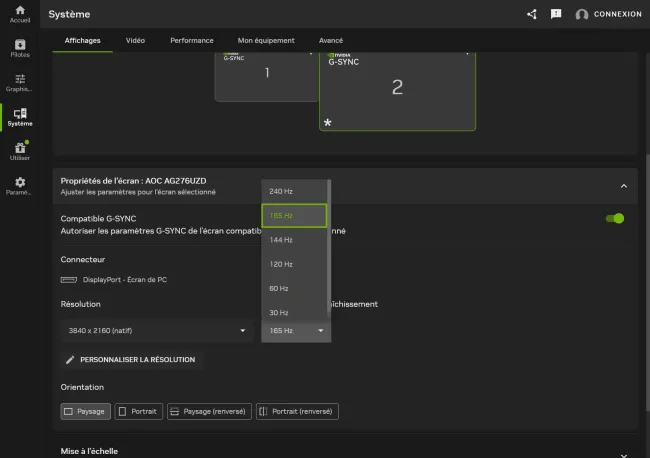Toggle Compatible G-SYNC switch
The width and height of the screenshot is (650, 458).
click(615, 218)
